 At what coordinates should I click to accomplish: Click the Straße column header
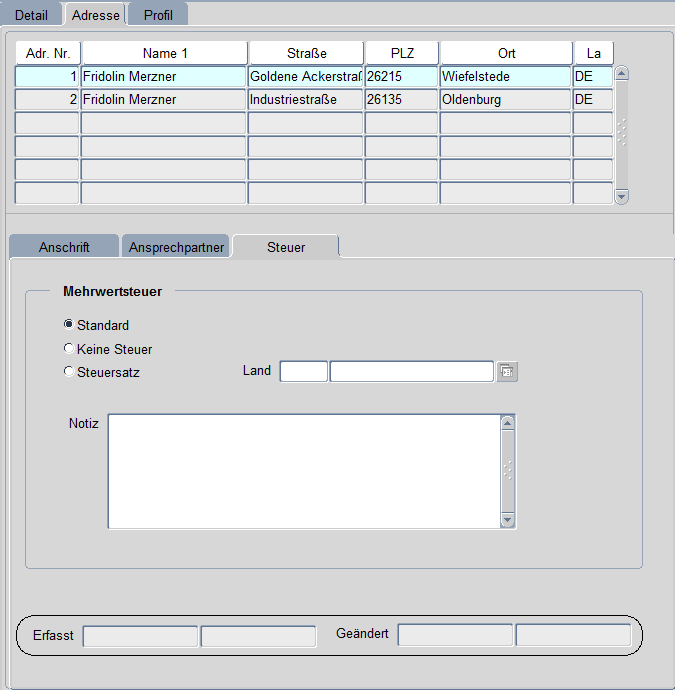[305, 53]
